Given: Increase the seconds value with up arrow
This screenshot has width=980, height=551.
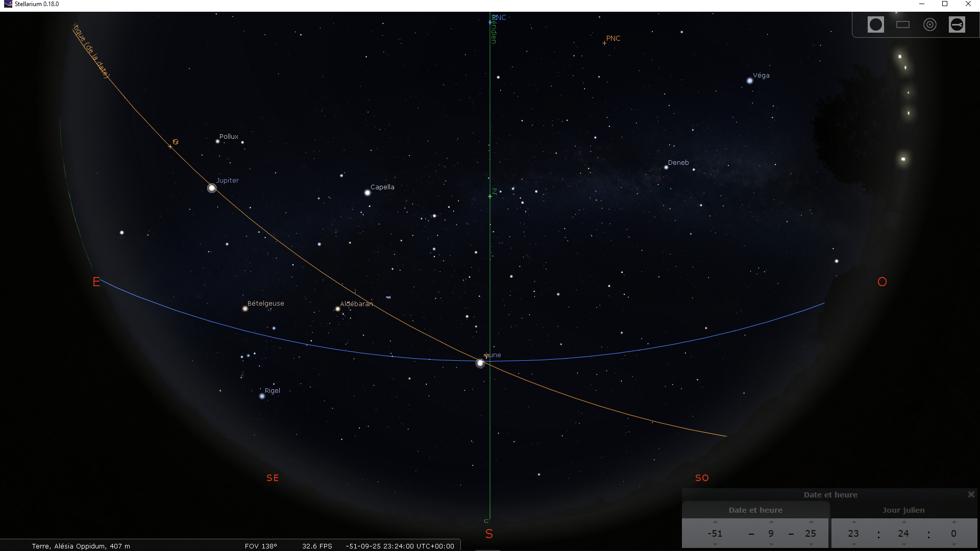Looking at the screenshot, I should click(x=954, y=522).
